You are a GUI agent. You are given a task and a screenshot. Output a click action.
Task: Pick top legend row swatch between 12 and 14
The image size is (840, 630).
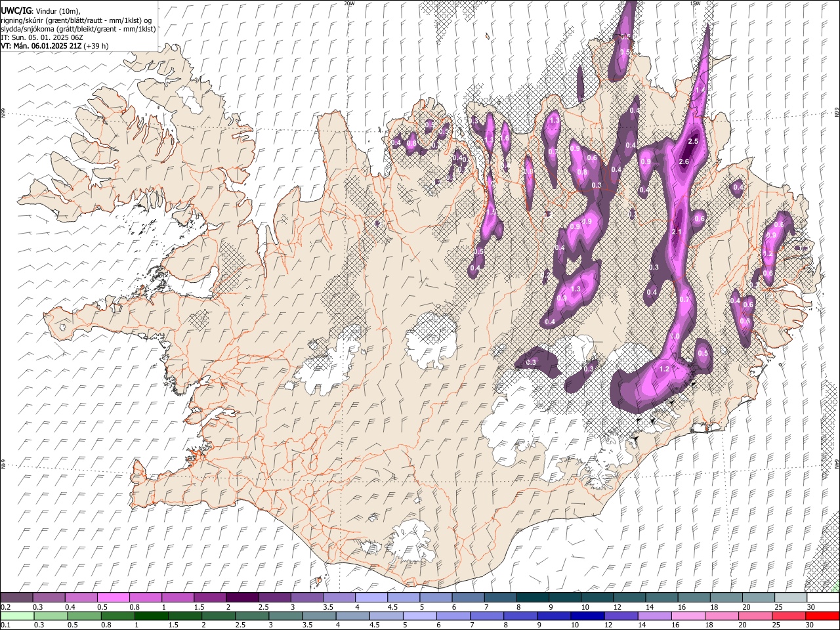(629, 597)
